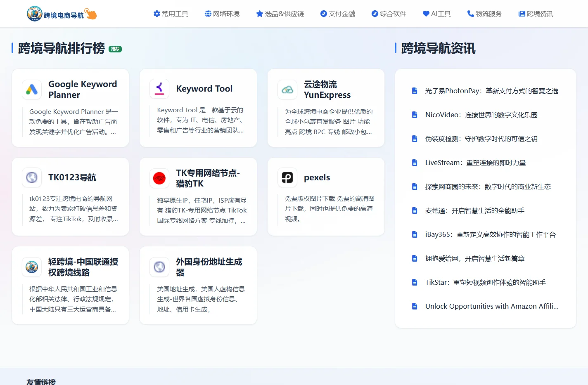
Task: Open the pexels title link
Action: point(317,177)
